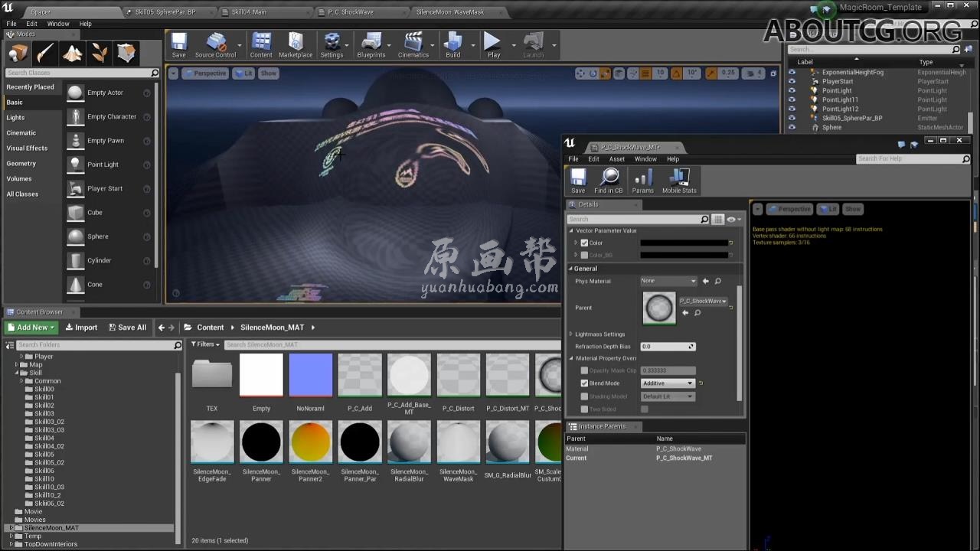Open viewport options dropdown arrow

point(174,73)
